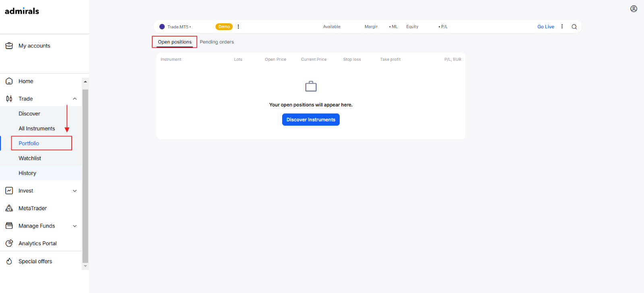Image resolution: width=644 pixels, height=293 pixels.
Task: Click the Special offers flame icon
Action: [x=9, y=261]
